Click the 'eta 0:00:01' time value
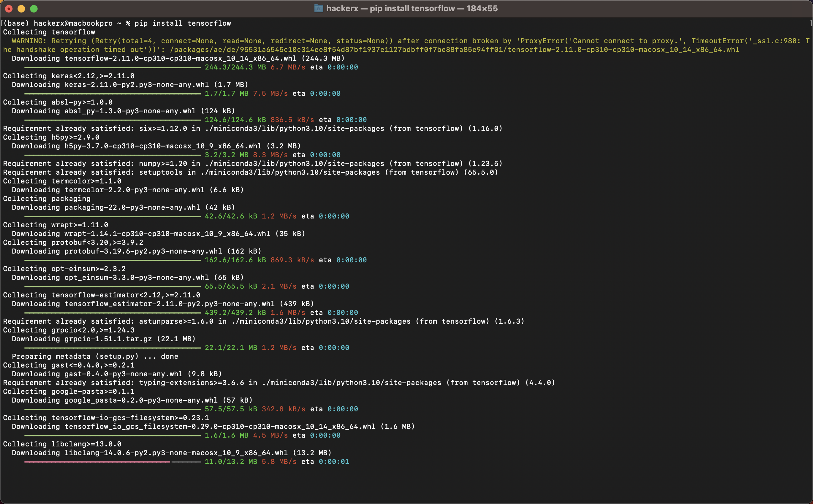813x504 pixels. pyautogui.click(x=325, y=462)
